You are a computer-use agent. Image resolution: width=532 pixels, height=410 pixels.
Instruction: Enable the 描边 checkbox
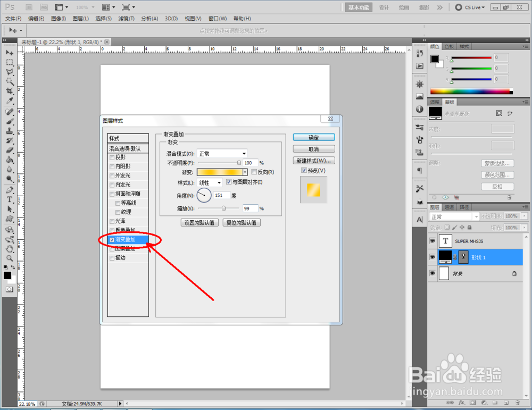coord(112,258)
